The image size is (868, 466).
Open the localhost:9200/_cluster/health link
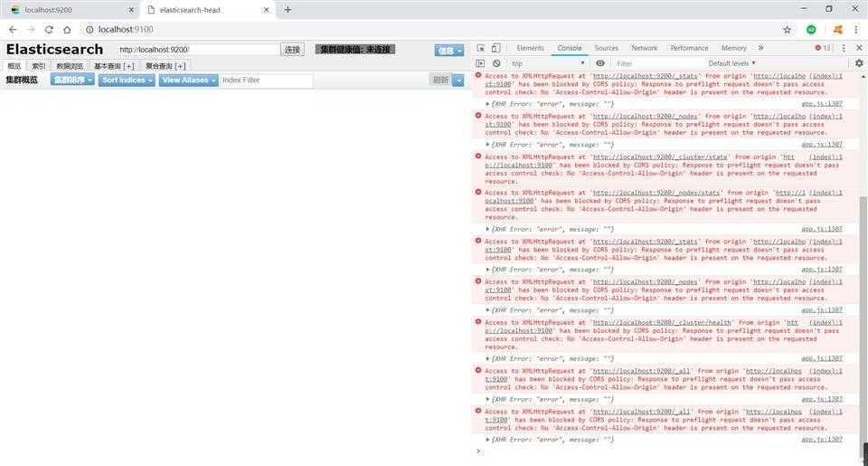(662, 322)
